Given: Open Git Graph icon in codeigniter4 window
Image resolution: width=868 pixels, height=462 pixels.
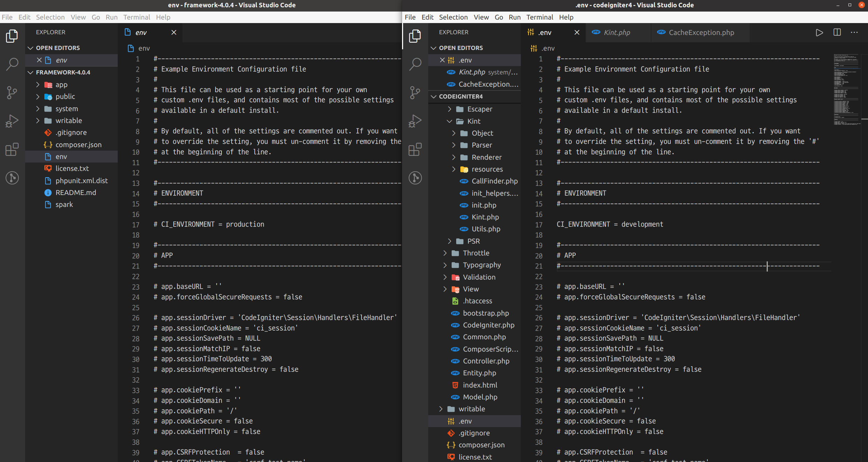Looking at the screenshot, I should tap(415, 178).
